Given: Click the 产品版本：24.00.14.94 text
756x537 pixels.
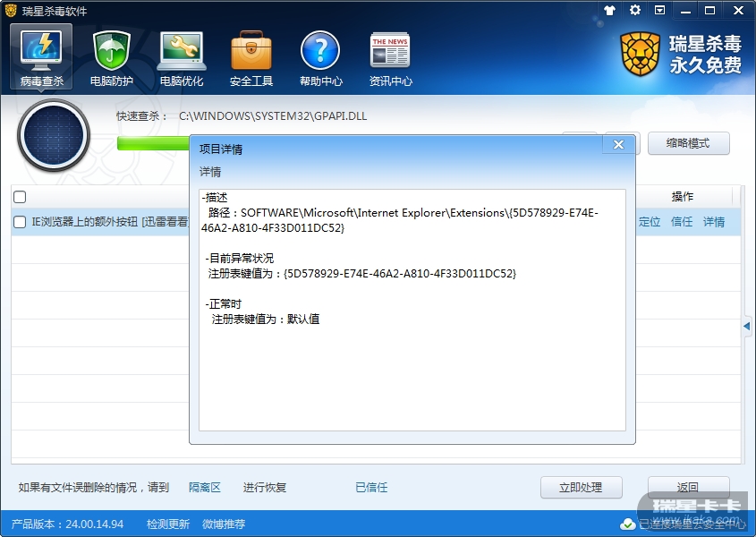Looking at the screenshot, I should coord(67,524).
